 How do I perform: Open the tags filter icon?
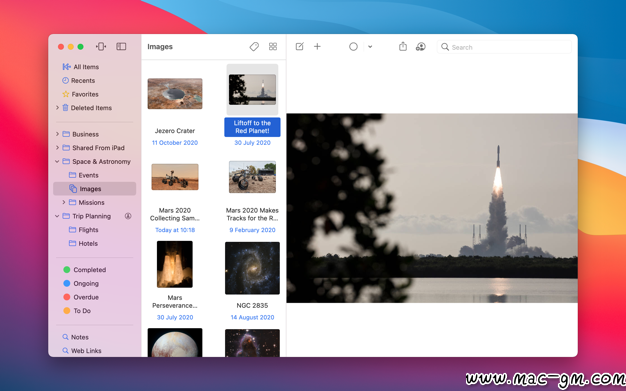(254, 47)
